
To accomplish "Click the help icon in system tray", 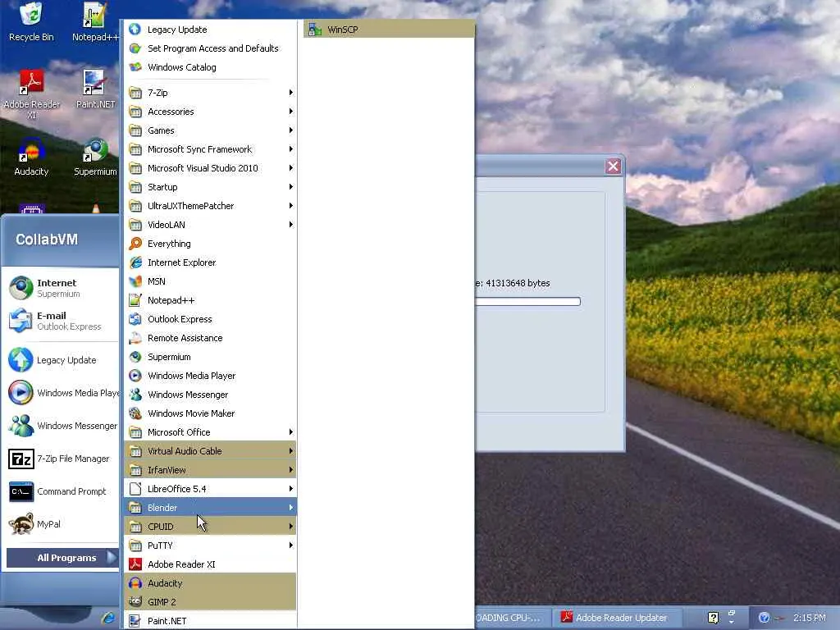I will [765, 618].
